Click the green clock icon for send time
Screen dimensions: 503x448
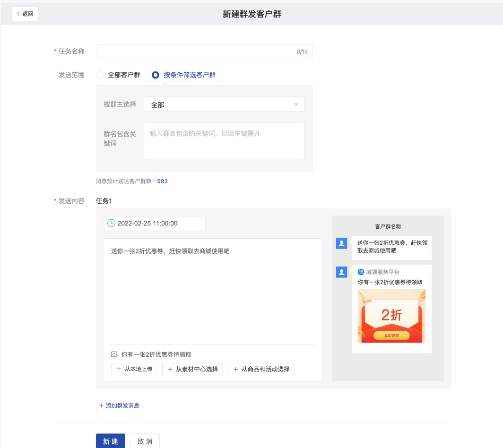coord(111,223)
